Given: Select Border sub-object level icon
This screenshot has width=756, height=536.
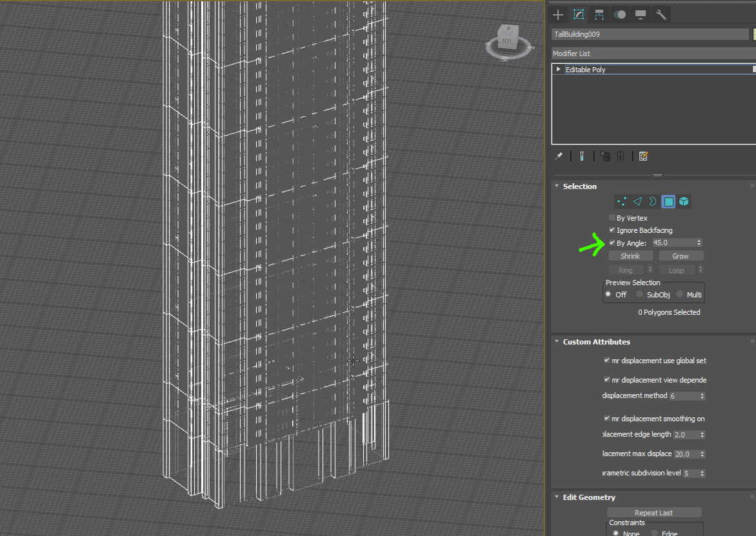Looking at the screenshot, I should point(653,202).
